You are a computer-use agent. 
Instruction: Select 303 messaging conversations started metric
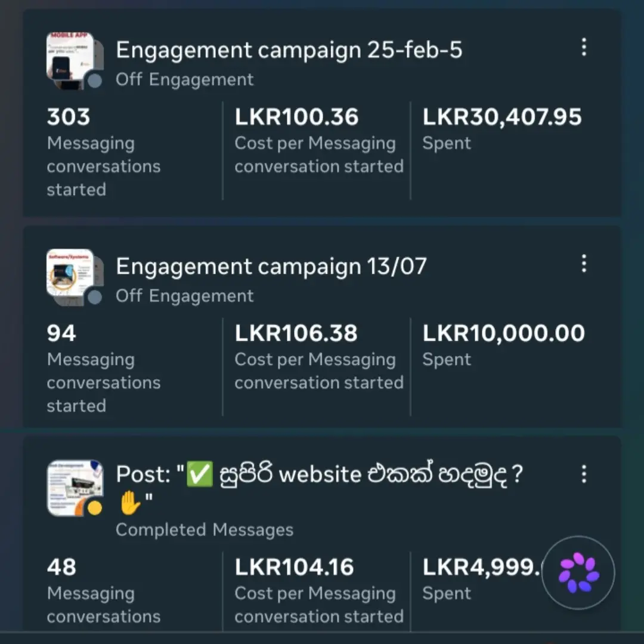tap(104, 152)
